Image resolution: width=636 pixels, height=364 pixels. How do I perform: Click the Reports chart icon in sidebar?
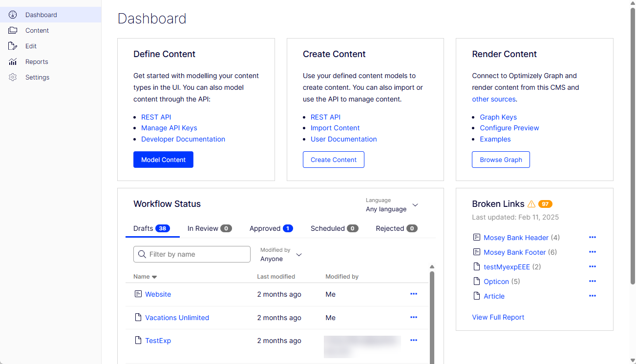pos(13,61)
